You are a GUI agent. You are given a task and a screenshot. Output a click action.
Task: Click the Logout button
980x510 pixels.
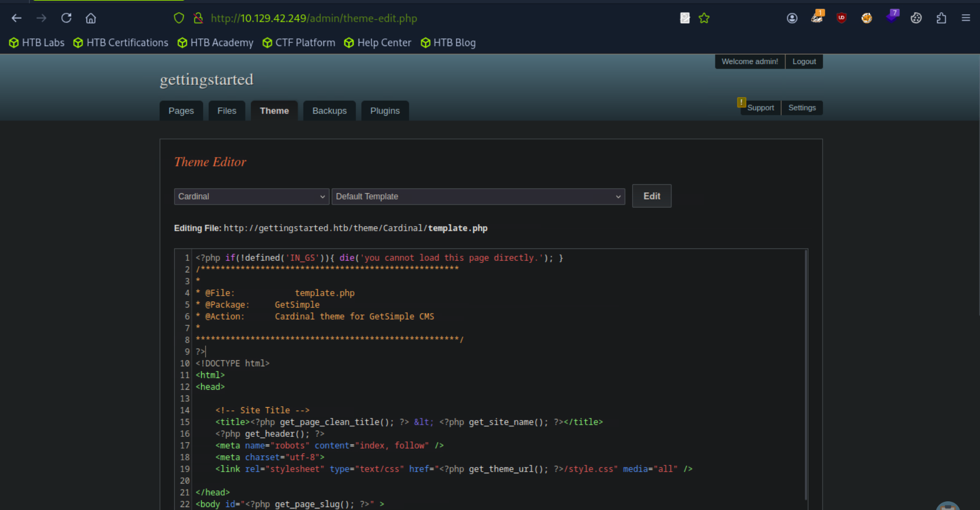coord(804,61)
